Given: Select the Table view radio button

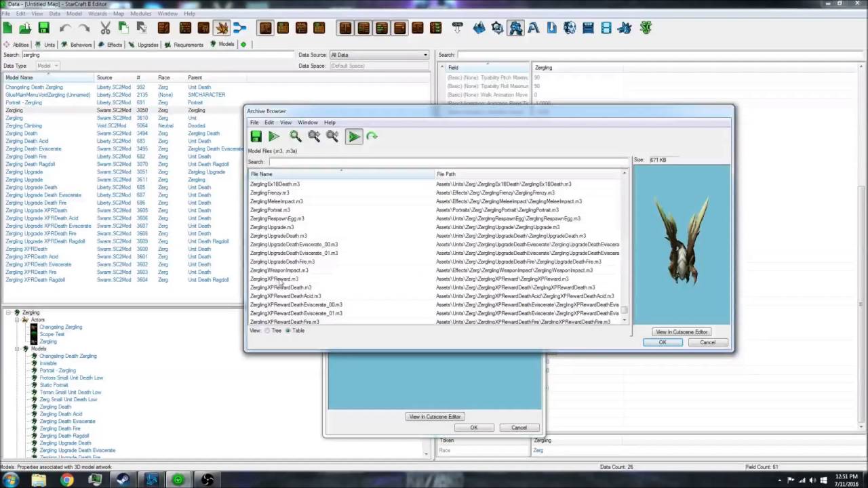Looking at the screenshot, I should pos(288,331).
